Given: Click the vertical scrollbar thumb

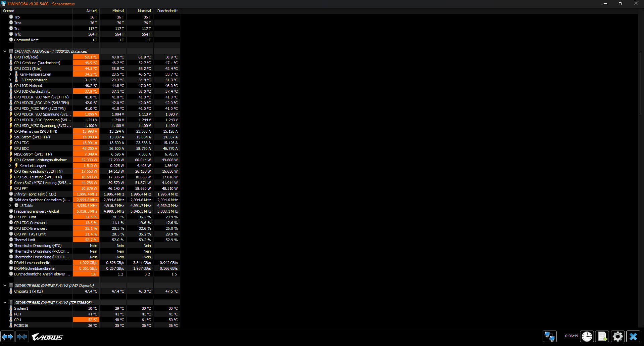Looking at the screenshot, I should pyautogui.click(x=641, y=82).
